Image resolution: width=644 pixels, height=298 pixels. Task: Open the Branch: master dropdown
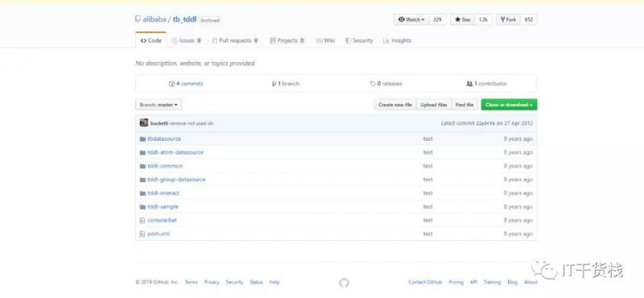pos(159,105)
